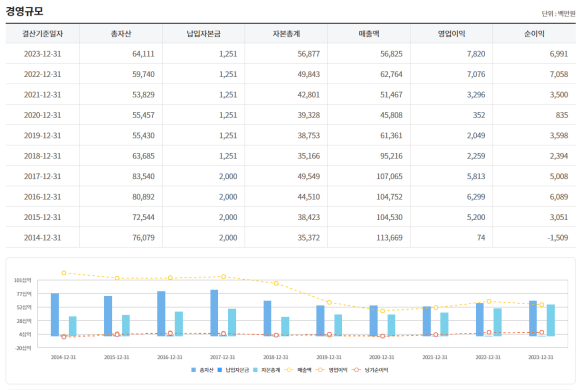Click the 2014-12-31 total assets chart bar

point(55,315)
